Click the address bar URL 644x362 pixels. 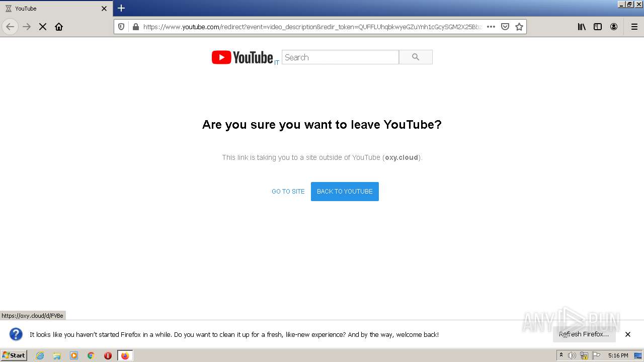click(x=312, y=27)
